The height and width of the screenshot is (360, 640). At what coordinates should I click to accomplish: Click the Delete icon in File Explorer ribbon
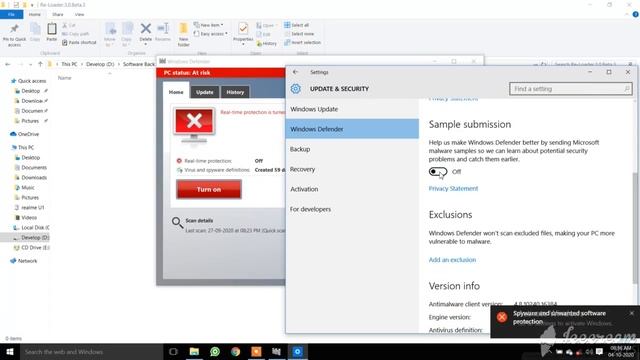[145, 32]
